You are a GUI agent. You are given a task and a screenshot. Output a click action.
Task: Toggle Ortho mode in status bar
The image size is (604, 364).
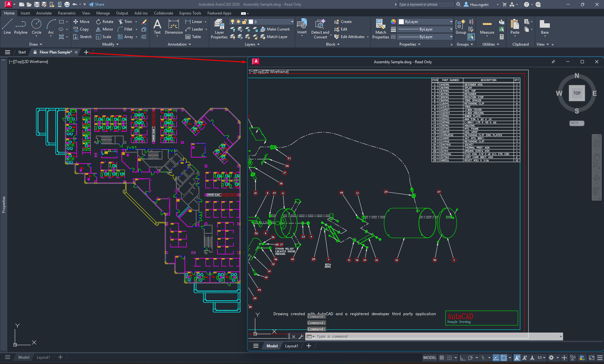coord(462,358)
